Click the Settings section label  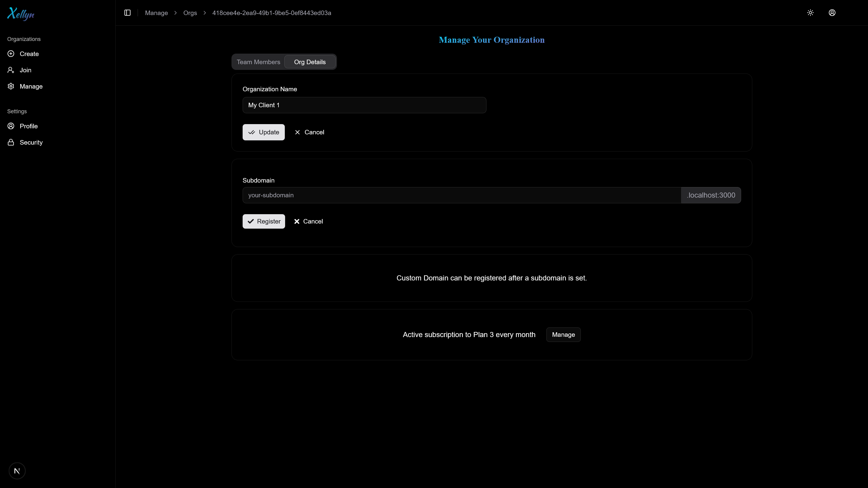click(x=17, y=111)
